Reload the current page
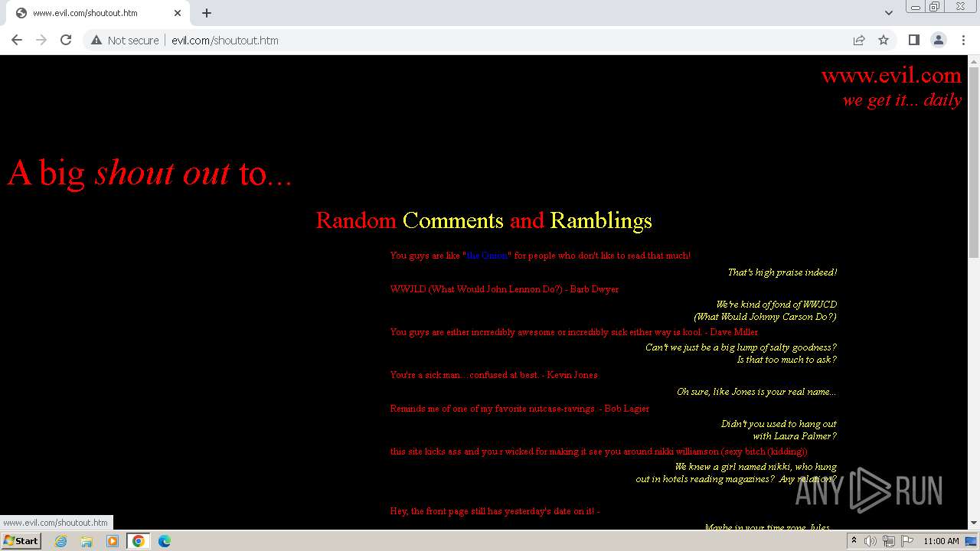Viewport: 980px width, 551px height. pyautogui.click(x=66, y=40)
